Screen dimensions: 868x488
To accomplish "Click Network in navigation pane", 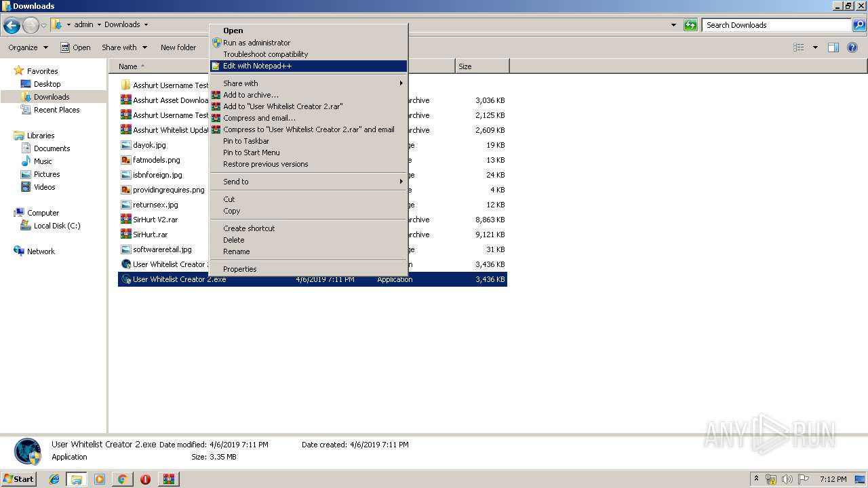I will coord(41,251).
